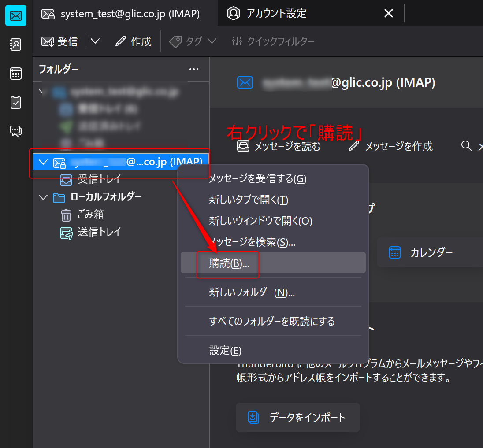The image size is (483, 448).
Task: Open the Mail space icon in sidebar
Action: click(15, 16)
